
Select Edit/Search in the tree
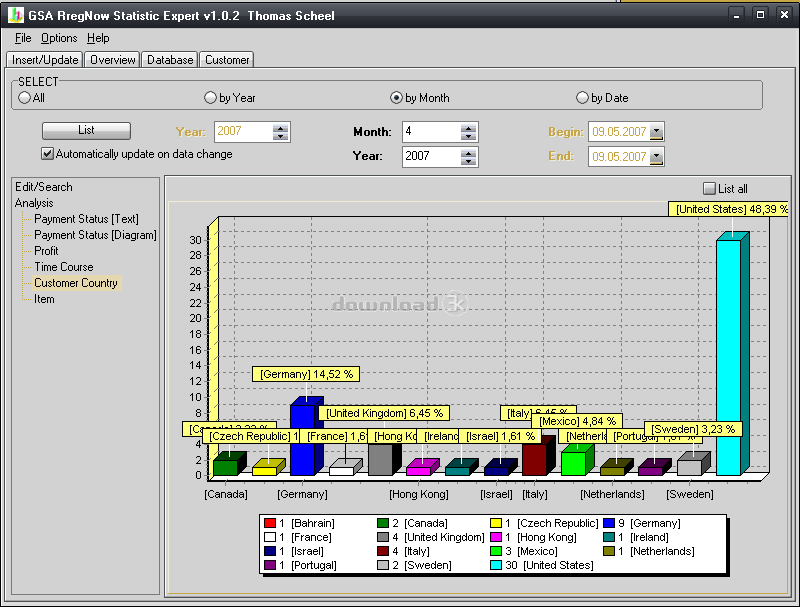(x=44, y=187)
